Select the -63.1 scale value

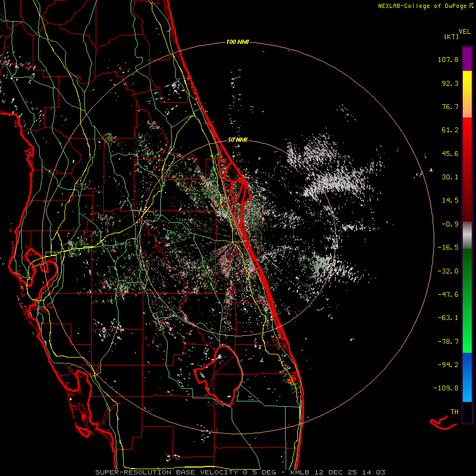point(448,318)
